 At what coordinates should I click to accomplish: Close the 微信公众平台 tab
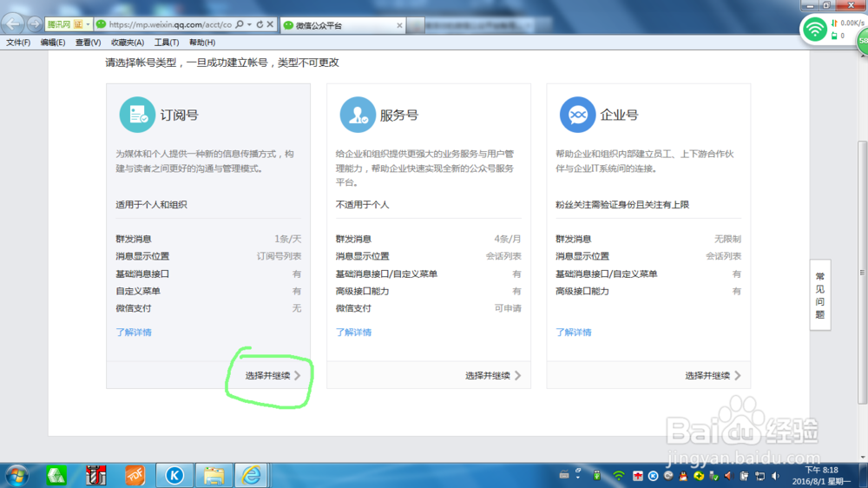tap(399, 25)
